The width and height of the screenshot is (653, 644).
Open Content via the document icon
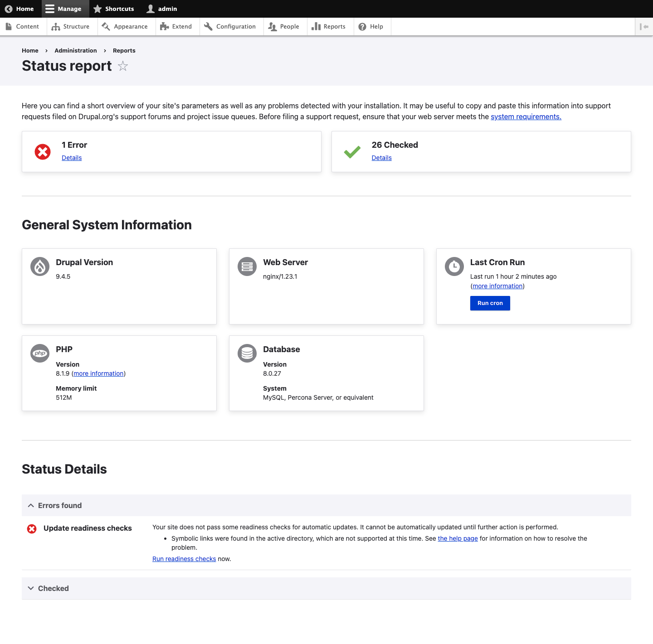(x=9, y=26)
